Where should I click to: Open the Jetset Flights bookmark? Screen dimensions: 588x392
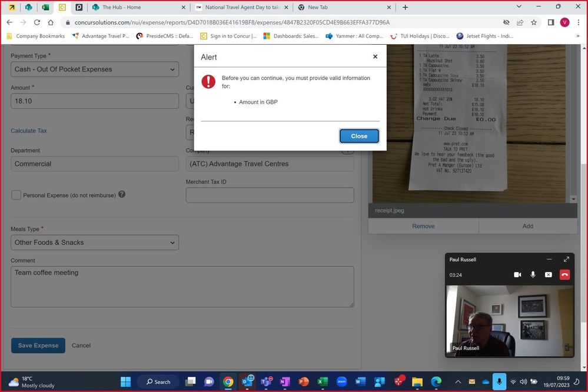pos(485,36)
